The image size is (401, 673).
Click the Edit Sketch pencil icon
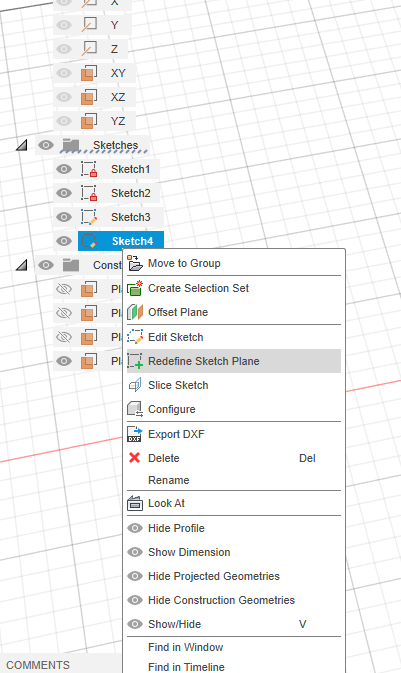135,337
